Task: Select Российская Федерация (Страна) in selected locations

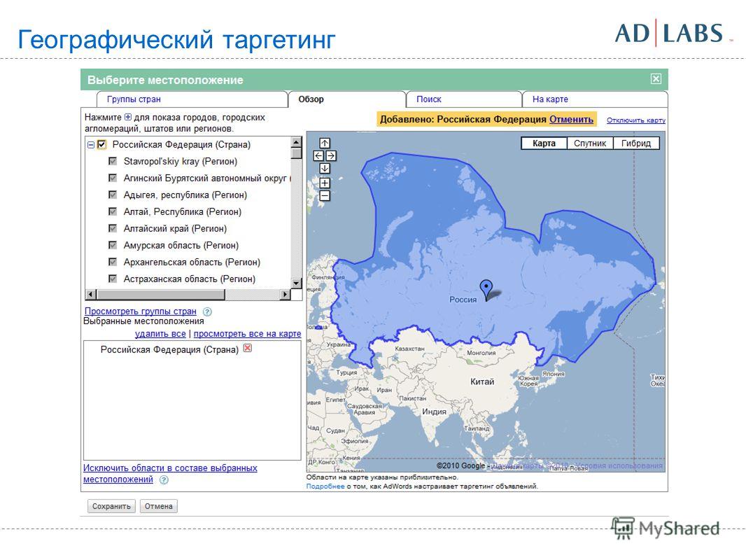Action: point(169,349)
